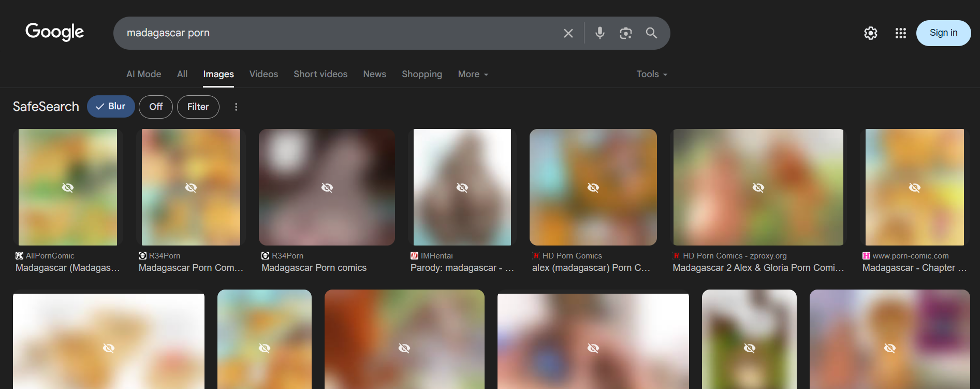The height and width of the screenshot is (389, 980).
Task: Click the hidden-eye icon on the AllPornComic thumbnail
Action: pyautogui.click(x=68, y=188)
